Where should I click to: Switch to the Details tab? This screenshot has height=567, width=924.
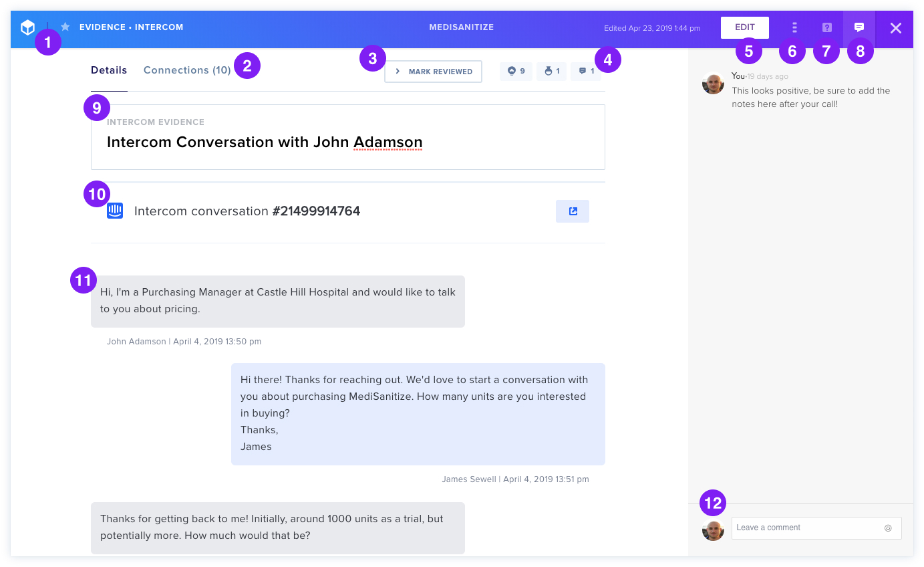click(x=109, y=70)
